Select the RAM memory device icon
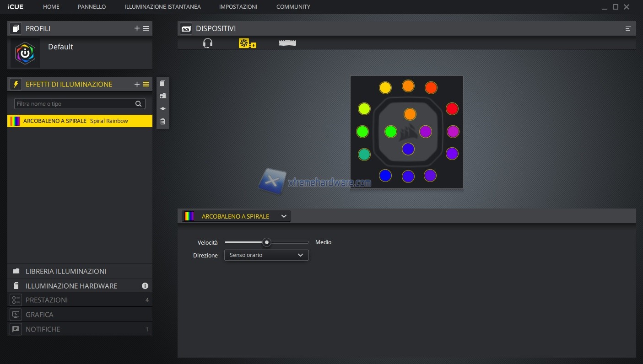The image size is (643, 364). pos(287,43)
